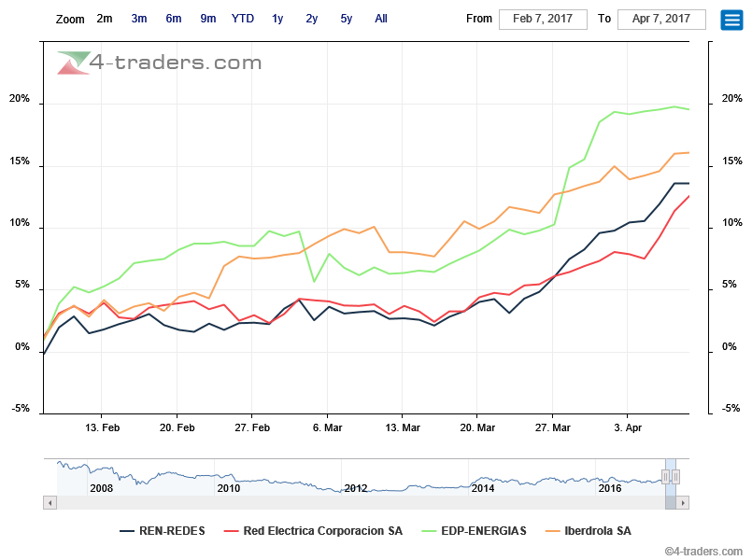Click the navigator scrollbar track
Screen dimensions: 752x560
(x=360, y=502)
